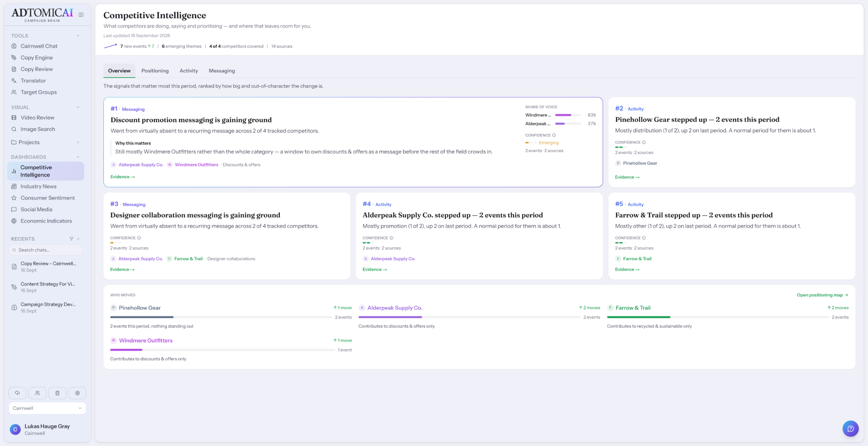868x446 pixels.
Task: Open the Cairnwell workspace dropdown
Action: click(x=47, y=408)
